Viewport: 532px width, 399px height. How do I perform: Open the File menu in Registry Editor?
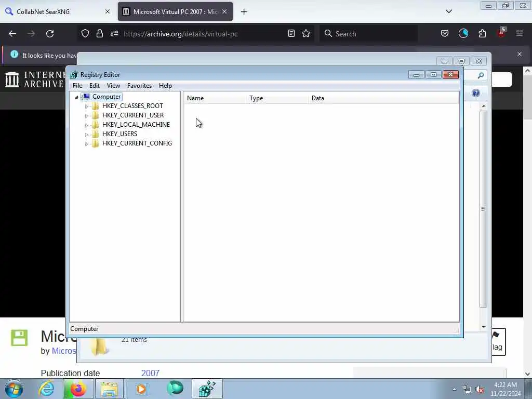(77, 86)
